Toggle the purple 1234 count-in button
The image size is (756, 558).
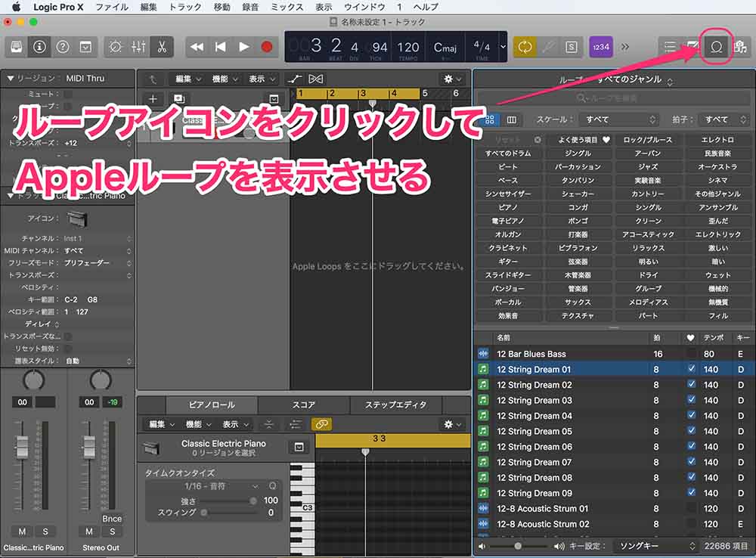601,47
